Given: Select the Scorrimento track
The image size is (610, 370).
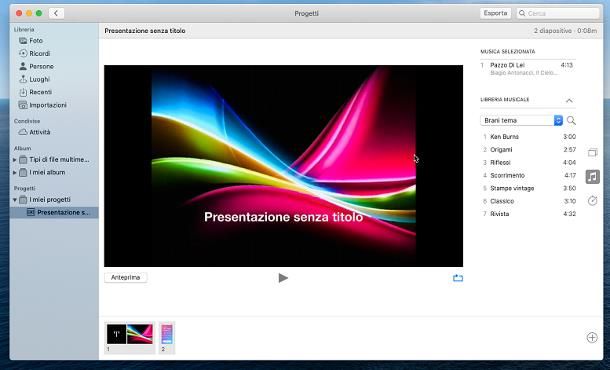Looking at the screenshot, I should point(529,175).
